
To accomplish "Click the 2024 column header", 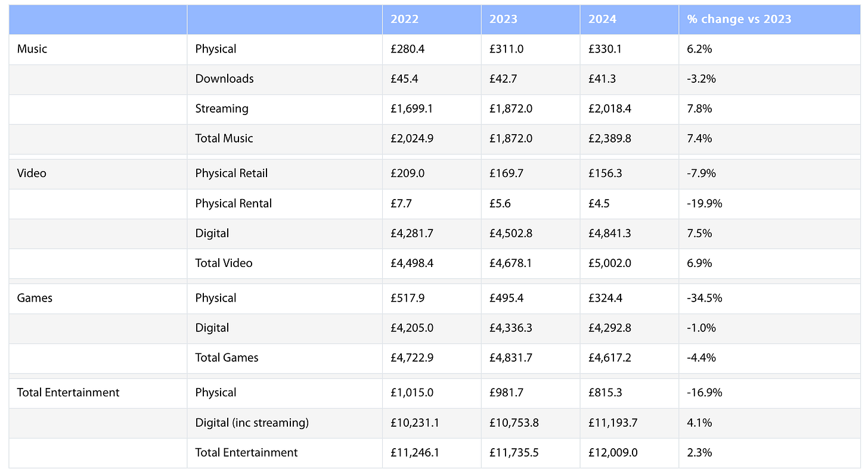I will pos(603,19).
